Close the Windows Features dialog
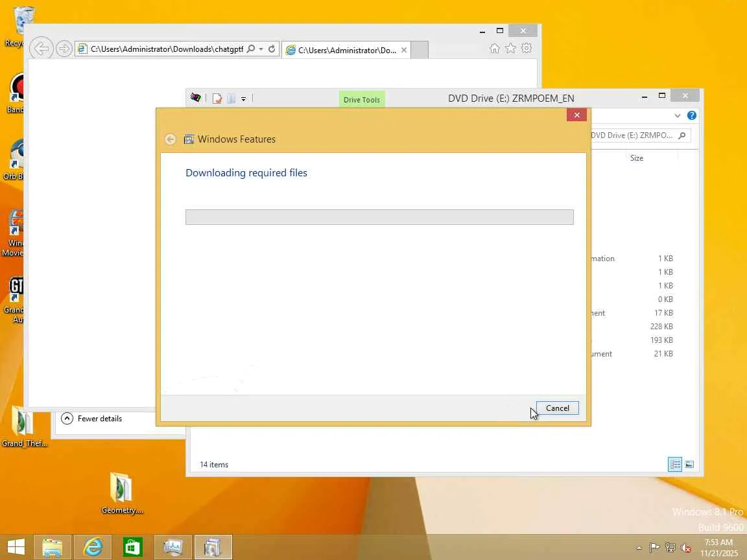 (576, 115)
